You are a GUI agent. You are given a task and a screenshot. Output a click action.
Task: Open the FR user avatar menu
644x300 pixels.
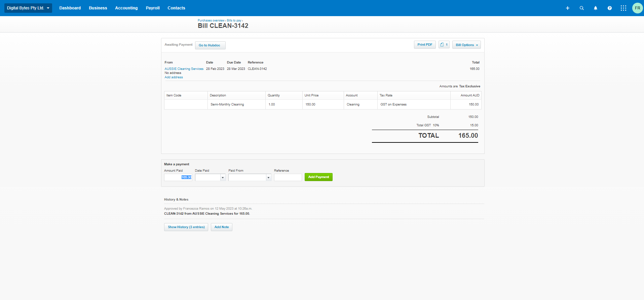(x=638, y=8)
